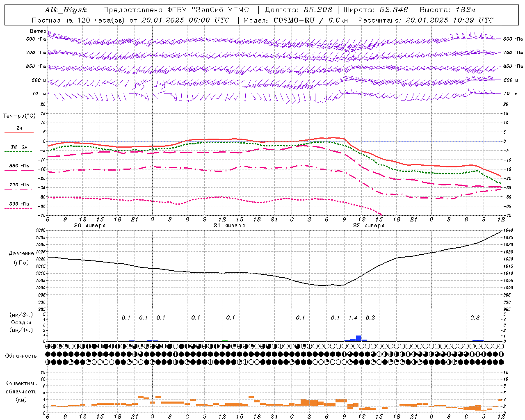Click 500 гПа in the temperature legend
The height and width of the screenshot is (420, 525).
pos(19,204)
